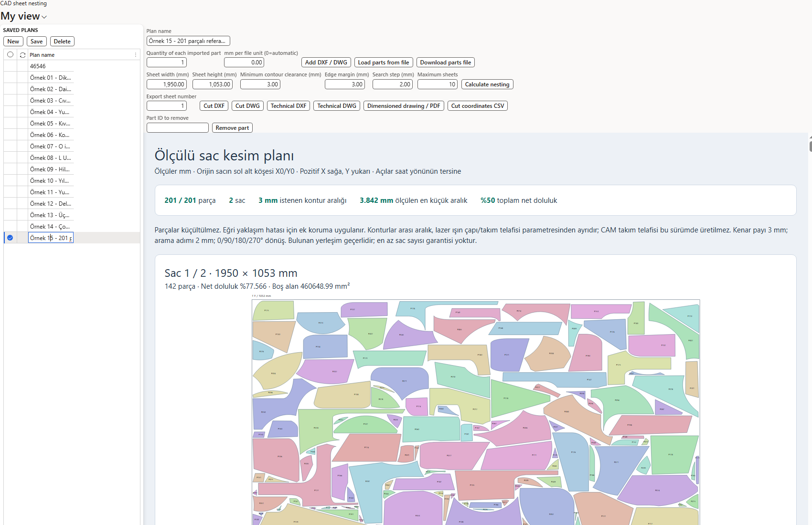Viewport: 812px width, 525px height.
Task: Delete the selected saved plan
Action: [62, 42]
